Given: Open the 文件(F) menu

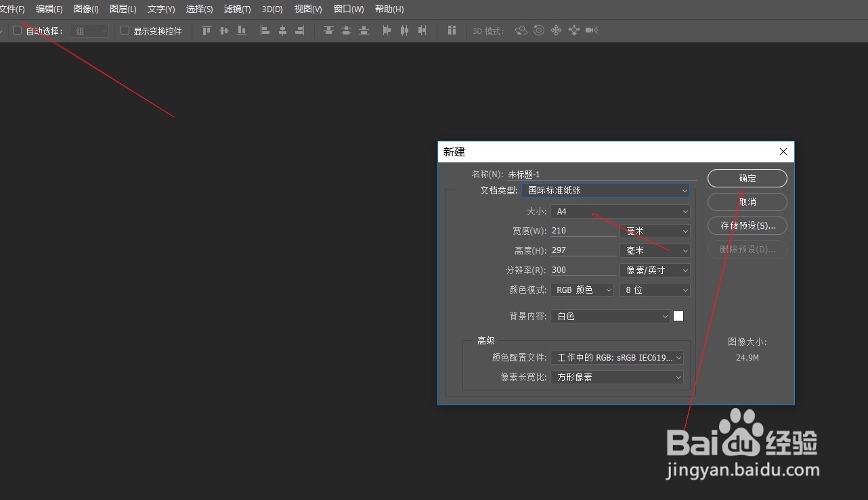Looking at the screenshot, I should pyautogui.click(x=12, y=9).
